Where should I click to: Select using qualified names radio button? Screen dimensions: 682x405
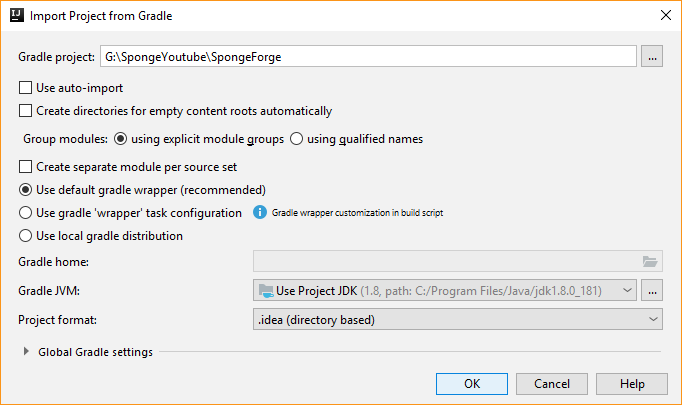point(296,139)
